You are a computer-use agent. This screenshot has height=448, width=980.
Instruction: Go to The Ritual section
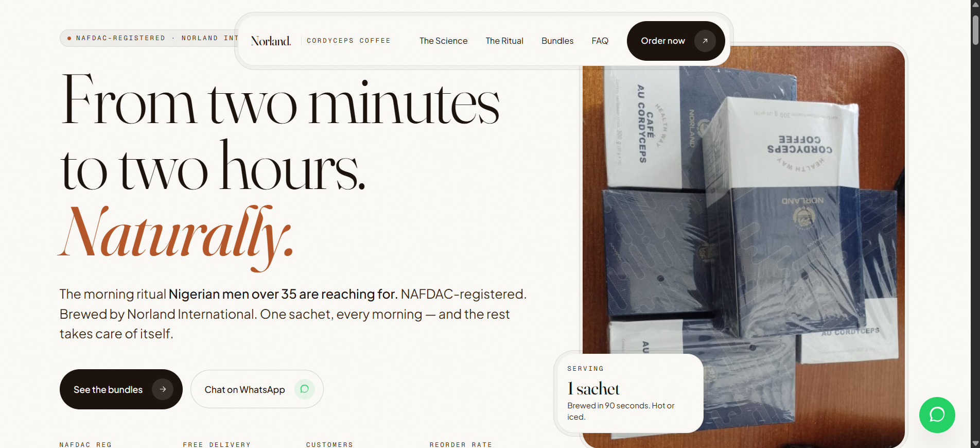pos(504,41)
